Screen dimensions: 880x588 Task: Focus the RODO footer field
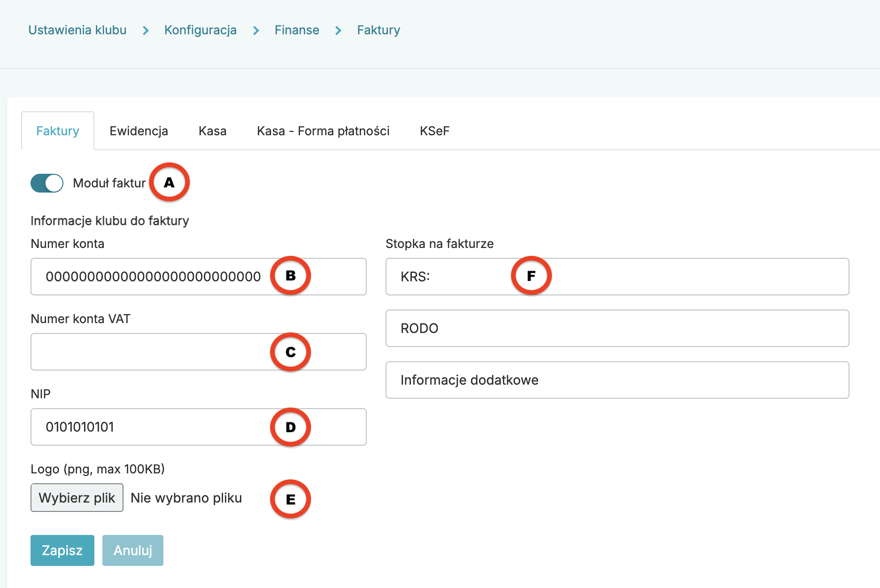coord(617,328)
